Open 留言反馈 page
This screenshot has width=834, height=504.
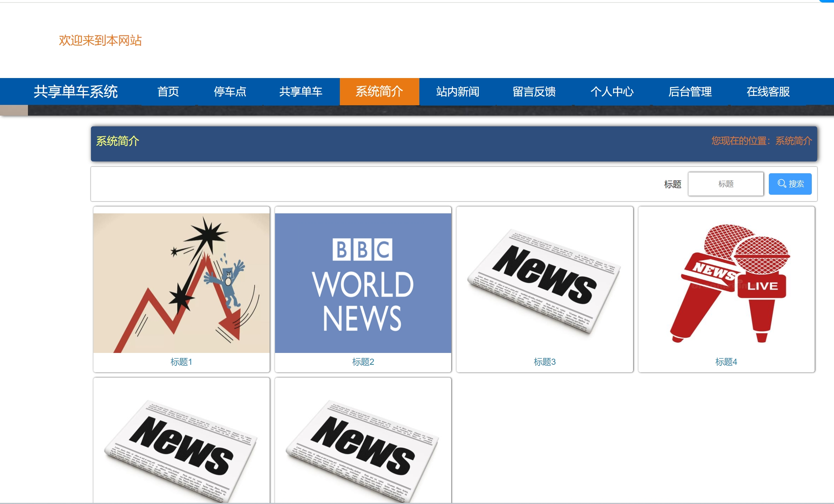coord(534,92)
